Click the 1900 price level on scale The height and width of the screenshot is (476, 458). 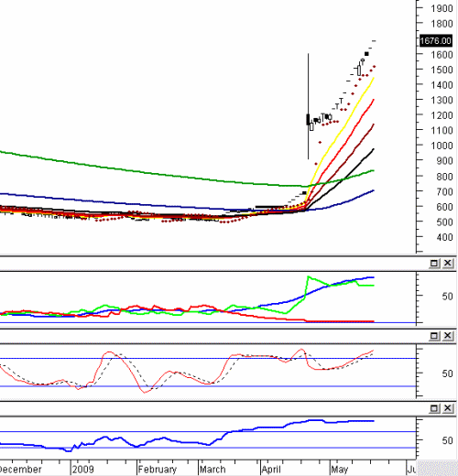(442, 8)
